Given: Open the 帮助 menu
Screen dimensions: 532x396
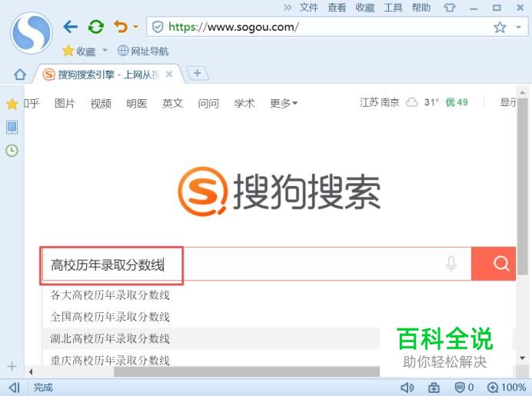Looking at the screenshot, I should pos(421,7).
